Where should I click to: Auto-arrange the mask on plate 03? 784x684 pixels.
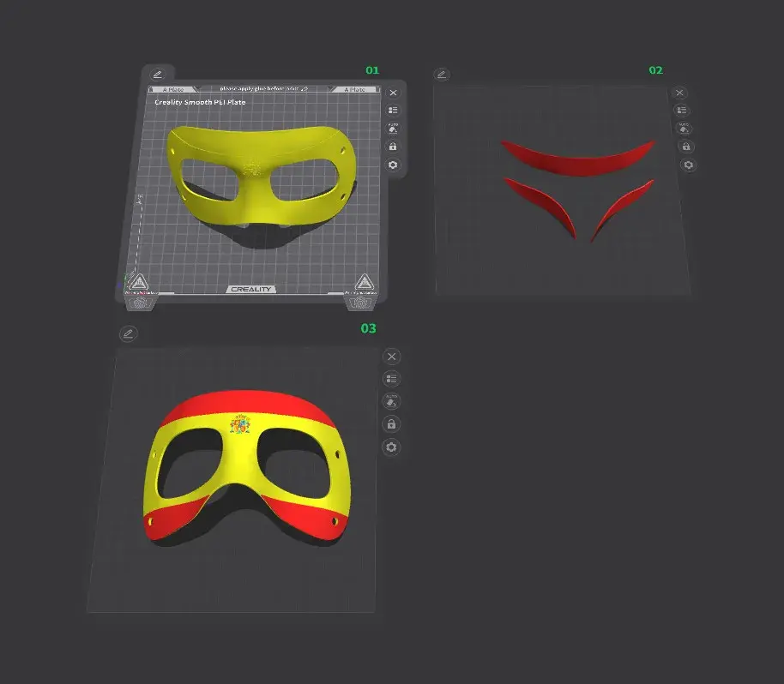pos(392,401)
